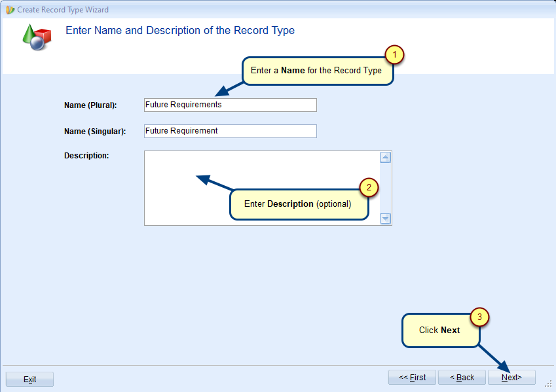This screenshot has width=556, height=392.
Task: Go to first page with << First
Action: tap(412, 378)
